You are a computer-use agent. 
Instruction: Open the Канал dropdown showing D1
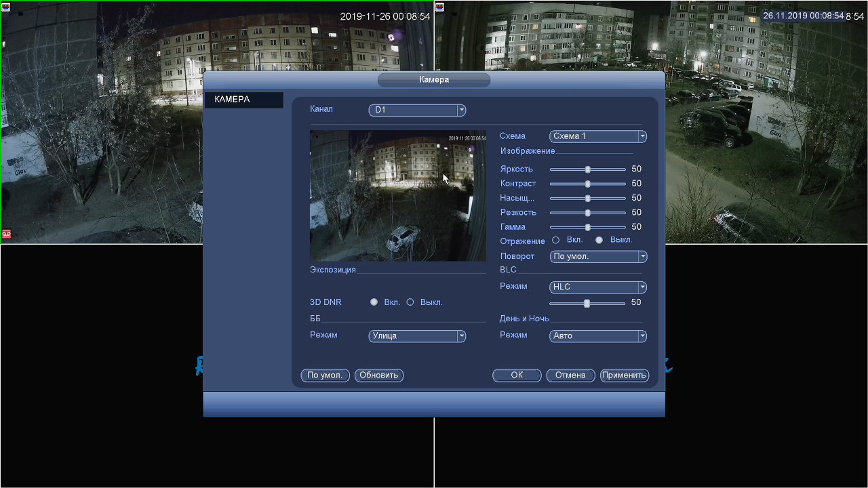(x=417, y=110)
